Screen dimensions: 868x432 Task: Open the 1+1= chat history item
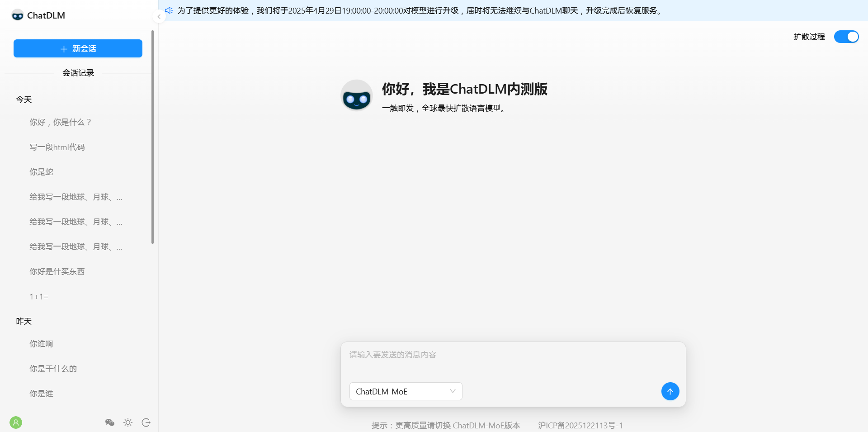point(39,297)
